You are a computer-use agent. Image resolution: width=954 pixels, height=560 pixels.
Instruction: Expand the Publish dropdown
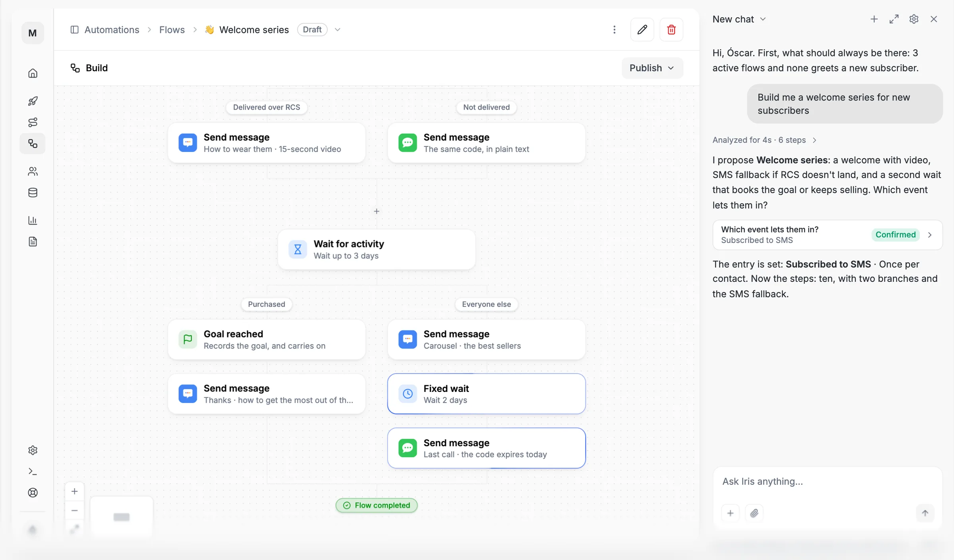(652, 68)
